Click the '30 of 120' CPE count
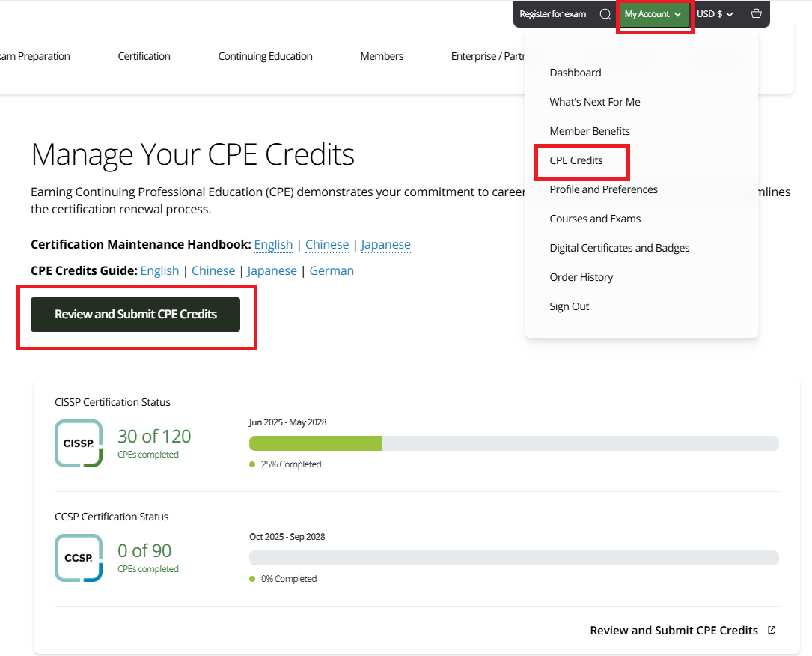The image size is (812, 656). [x=154, y=437]
